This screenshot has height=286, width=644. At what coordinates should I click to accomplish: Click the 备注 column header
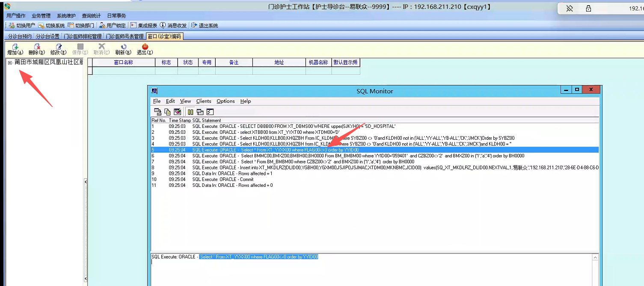tap(234, 62)
